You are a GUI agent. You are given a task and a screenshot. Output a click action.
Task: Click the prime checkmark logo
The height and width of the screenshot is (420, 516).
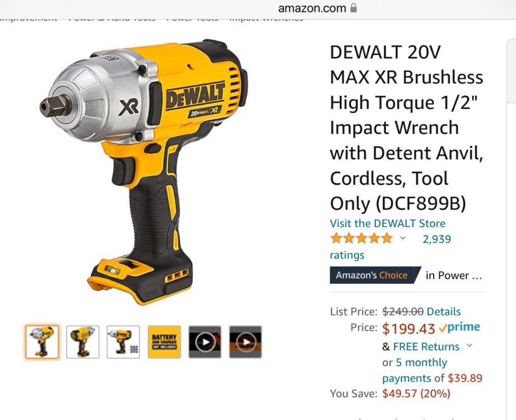coord(459,328)
